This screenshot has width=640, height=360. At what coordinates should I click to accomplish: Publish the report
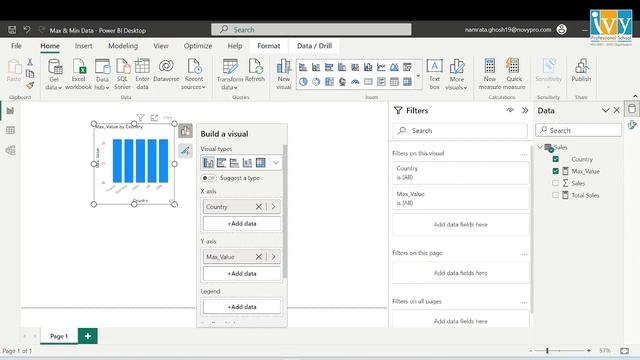pyautogui.click(x=581, y=70)
